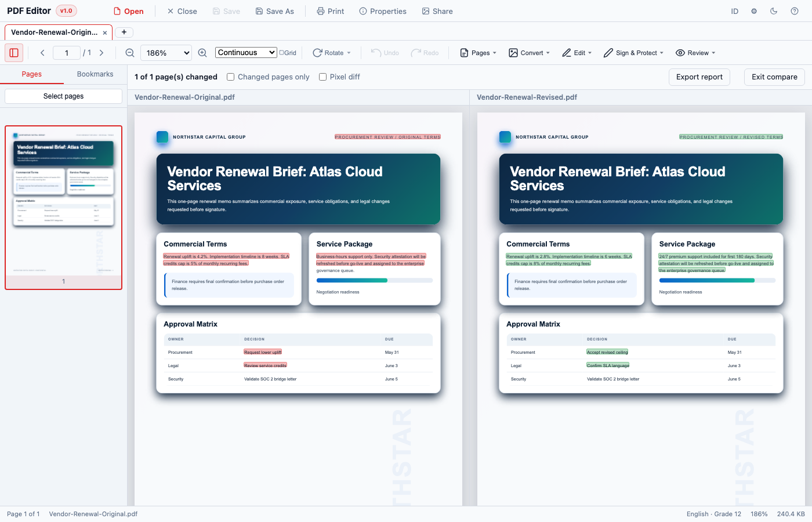Add a new tab with plus button
Image resolution: width=812 pixels, height=522 pixels.
(x=124, y=32)
